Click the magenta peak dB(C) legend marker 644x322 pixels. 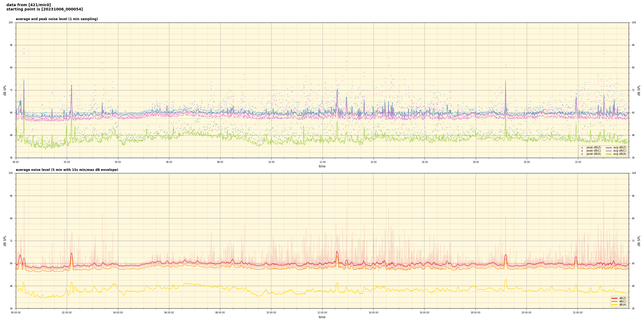[x=582, y=151]
